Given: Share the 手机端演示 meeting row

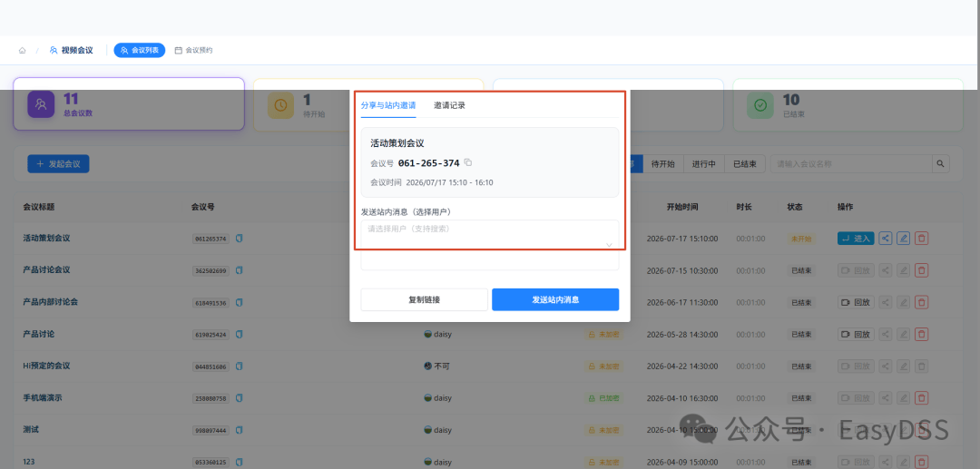Looking at the screenshot, I should [885, 398].
